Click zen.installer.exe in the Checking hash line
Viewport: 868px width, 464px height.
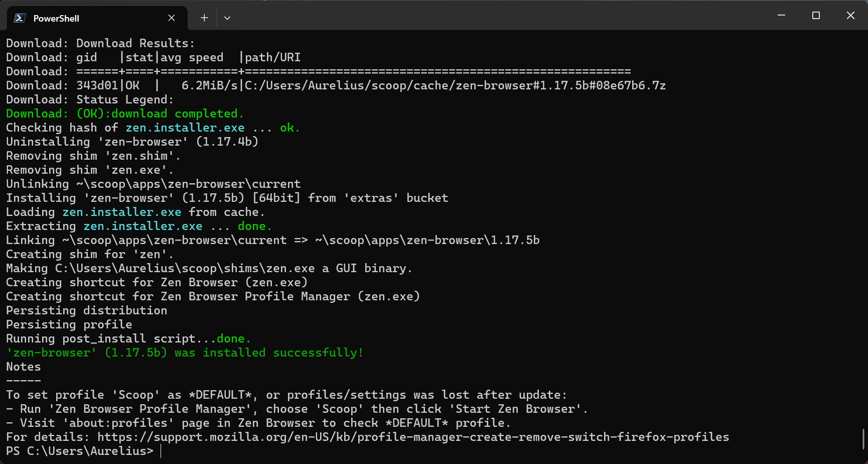185,128
